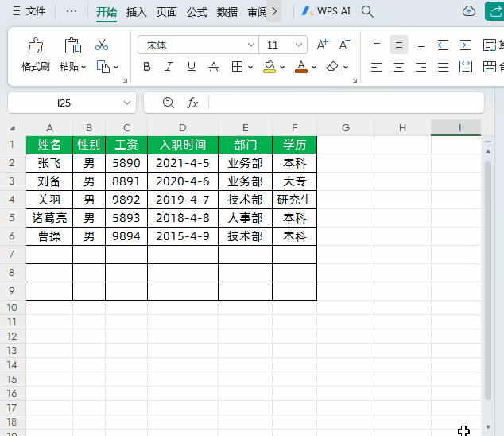Toggle Bold formatting
This screenshot has height=436, width=504.
[147, 67]
